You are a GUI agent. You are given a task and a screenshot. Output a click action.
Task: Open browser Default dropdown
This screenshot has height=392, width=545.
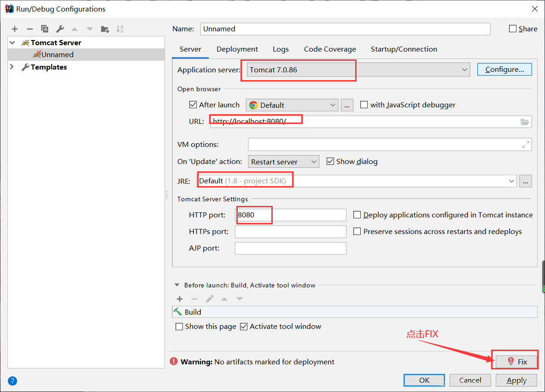tap(292, 105)
